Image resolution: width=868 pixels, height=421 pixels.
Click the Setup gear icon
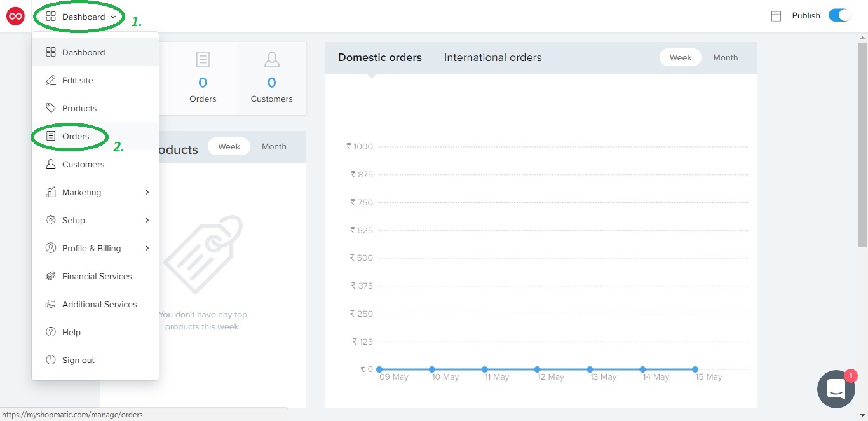click(x=51, y=220)
